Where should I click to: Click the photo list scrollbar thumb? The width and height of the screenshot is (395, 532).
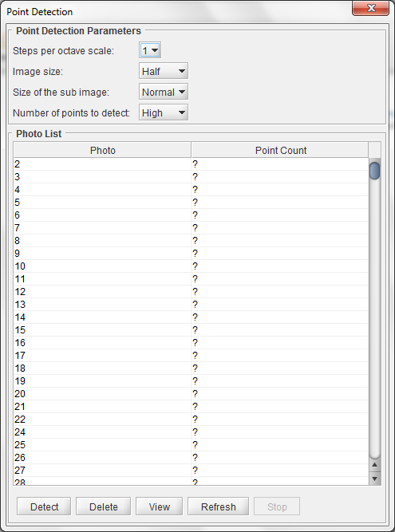(x=374, y=171)
